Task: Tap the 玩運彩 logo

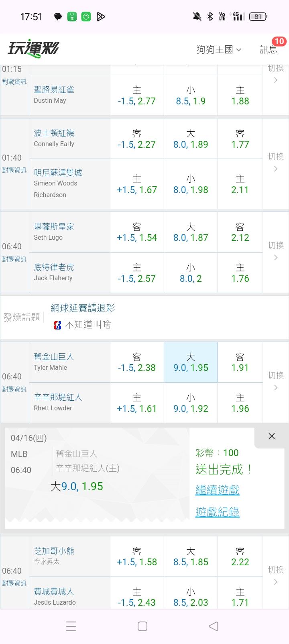Action: (33, 49)
